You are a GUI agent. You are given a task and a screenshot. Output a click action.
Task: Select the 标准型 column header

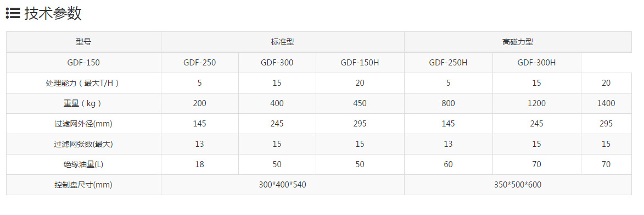[283, 42]
